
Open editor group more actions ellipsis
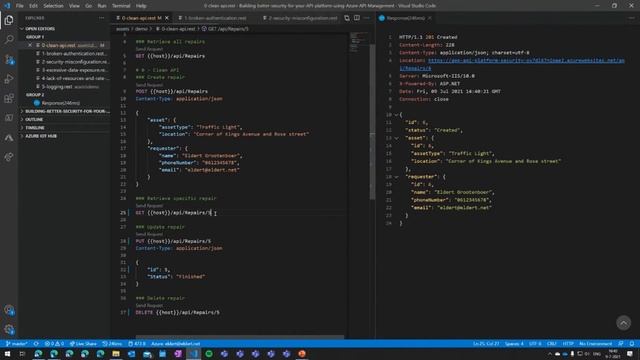coord(367,18)
